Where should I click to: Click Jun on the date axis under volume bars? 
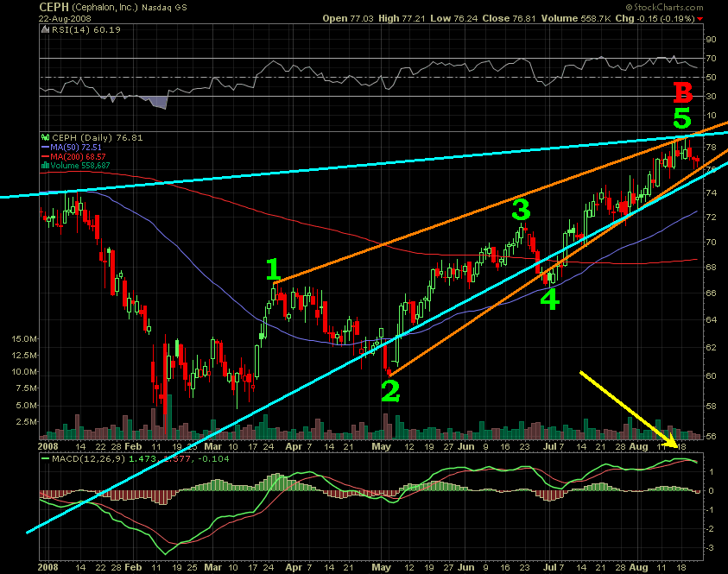(465, 446)
